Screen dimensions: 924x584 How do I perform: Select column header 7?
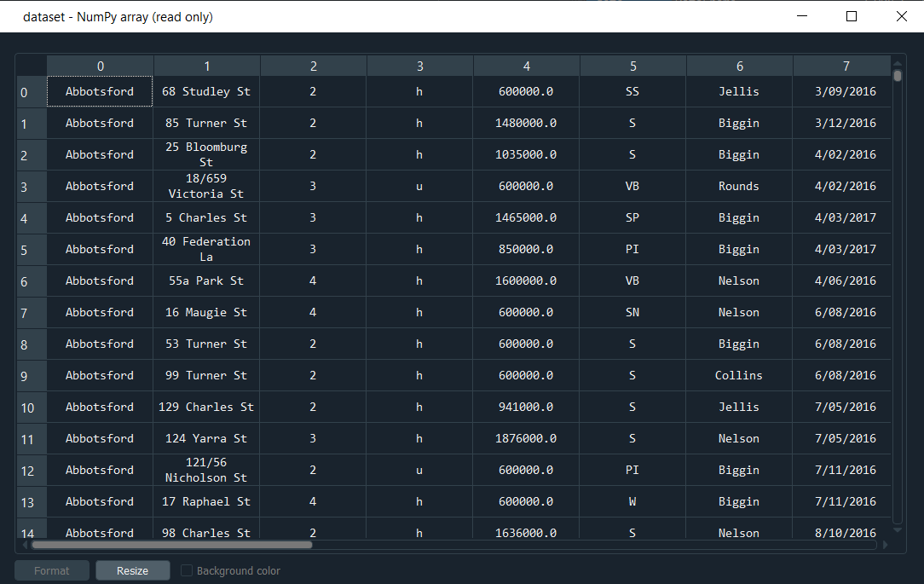(846, 65)
